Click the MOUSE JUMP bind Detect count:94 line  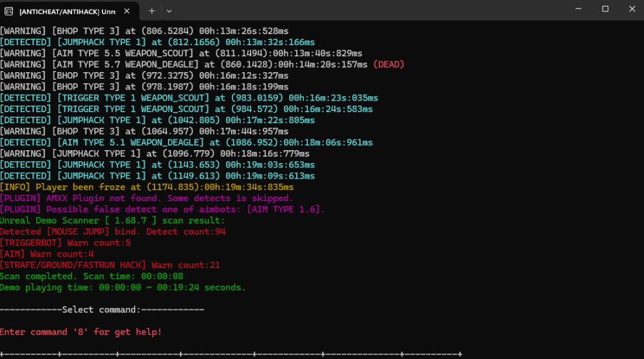click(113, 231)
